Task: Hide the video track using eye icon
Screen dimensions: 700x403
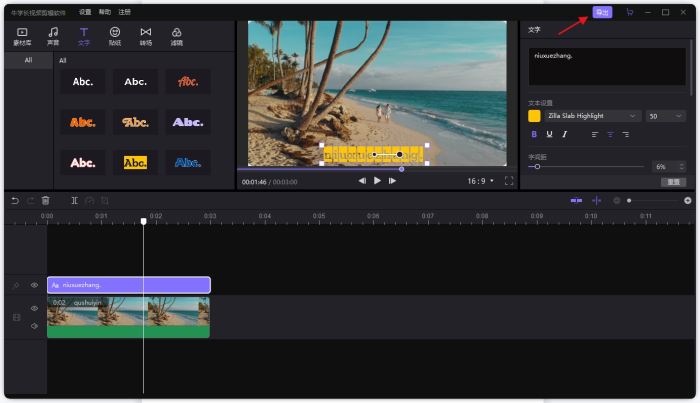Action: click(x=34, y=309)
